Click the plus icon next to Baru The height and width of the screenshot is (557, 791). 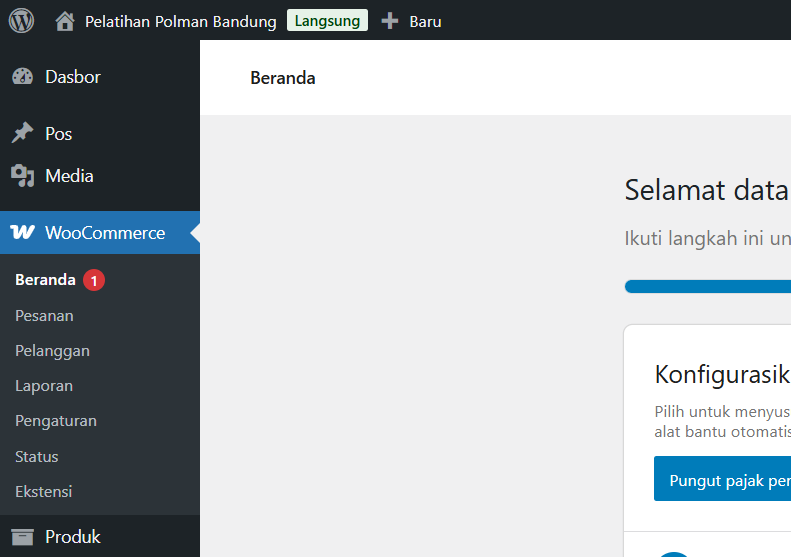[x=389, y=21]
